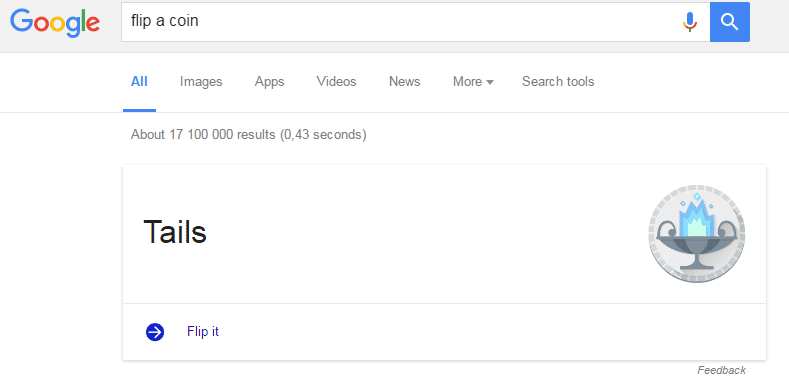Click the Tails result heading
Screen dimensions: 789x389
tap(175, 232)
